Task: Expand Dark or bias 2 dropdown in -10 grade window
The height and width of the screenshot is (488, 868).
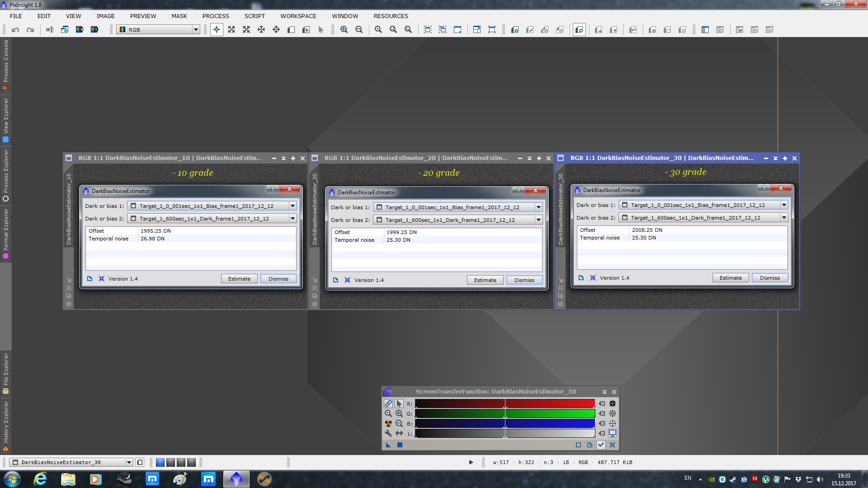Action: coord(292,219)
